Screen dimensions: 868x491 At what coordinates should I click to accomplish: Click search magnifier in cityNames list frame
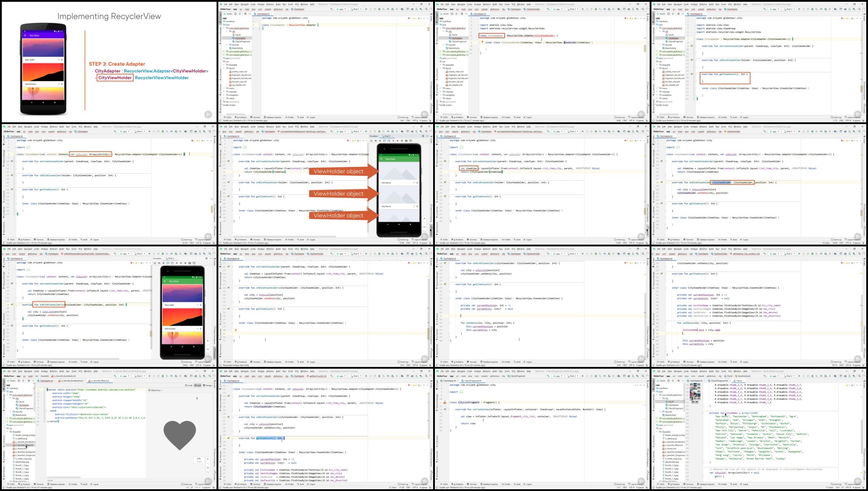(x=859, y=376)
